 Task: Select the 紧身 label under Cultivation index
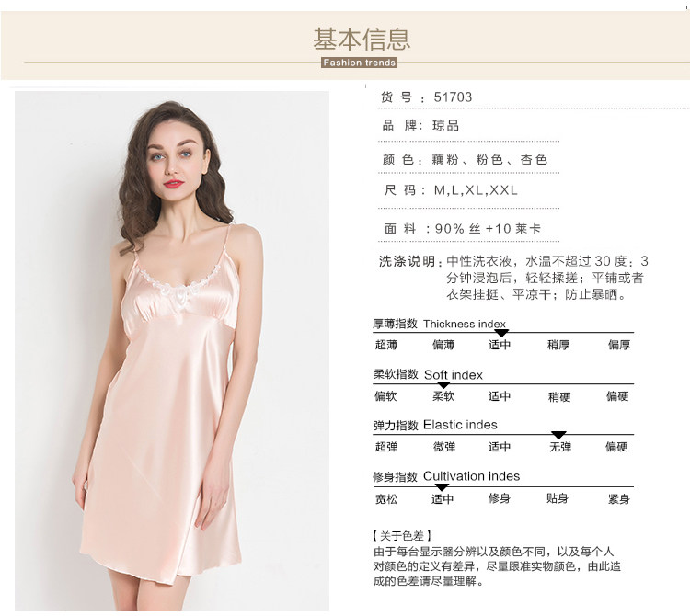(x=619, y=499)
